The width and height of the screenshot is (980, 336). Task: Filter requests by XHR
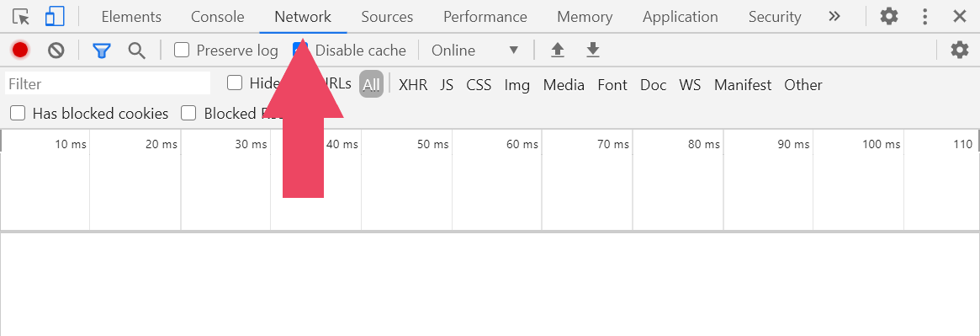tap(413, 84)
